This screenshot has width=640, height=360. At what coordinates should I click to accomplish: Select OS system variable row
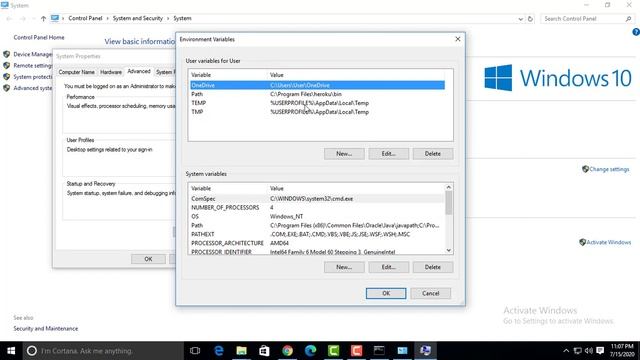[x=317, y=217]
